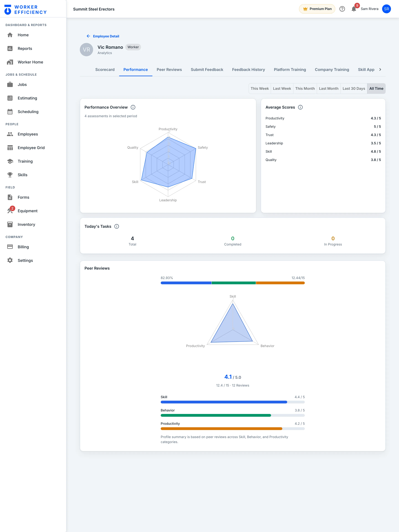This screenshot has height=532, width=399.
Task: Open the Platform Training tab
Action: [290, 70]
